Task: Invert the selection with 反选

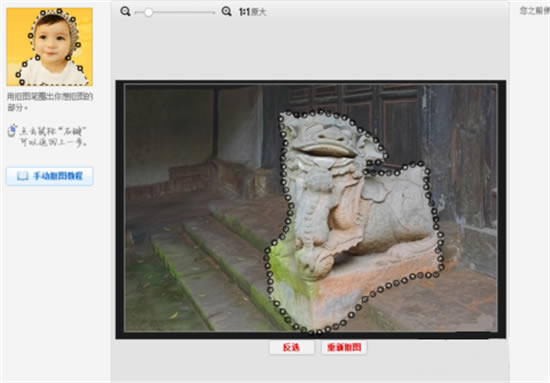Action: pyautogui.click(x=291, y=348)
